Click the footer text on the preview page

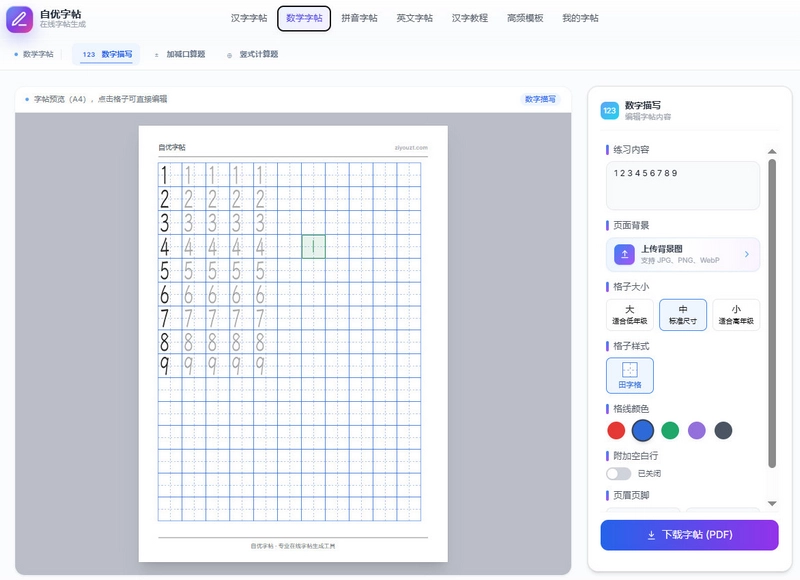point(293,546)
